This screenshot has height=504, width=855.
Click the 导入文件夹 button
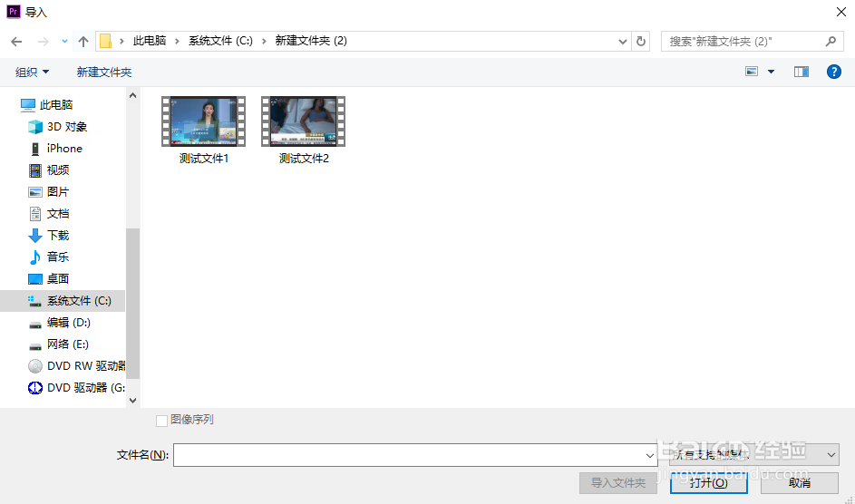(618, 483)
